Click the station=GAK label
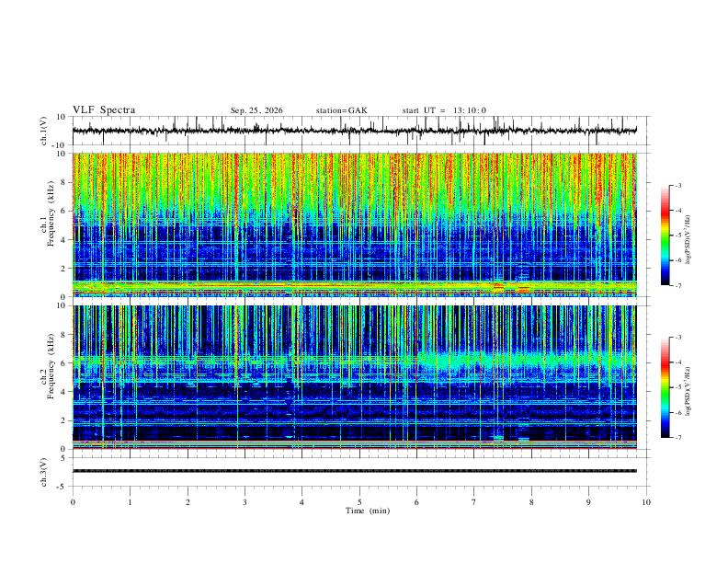Screen dimensions: 728x563 click(341, 110)
